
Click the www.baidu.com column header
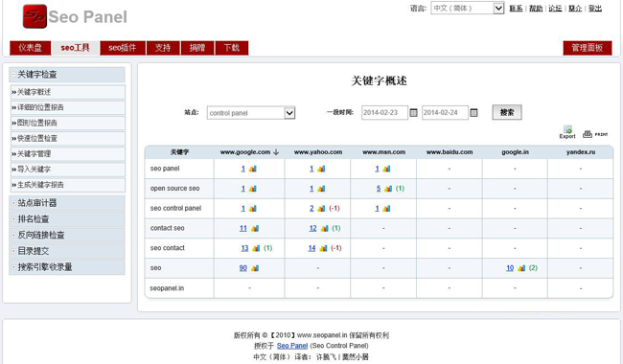click(x=450, y=152)
